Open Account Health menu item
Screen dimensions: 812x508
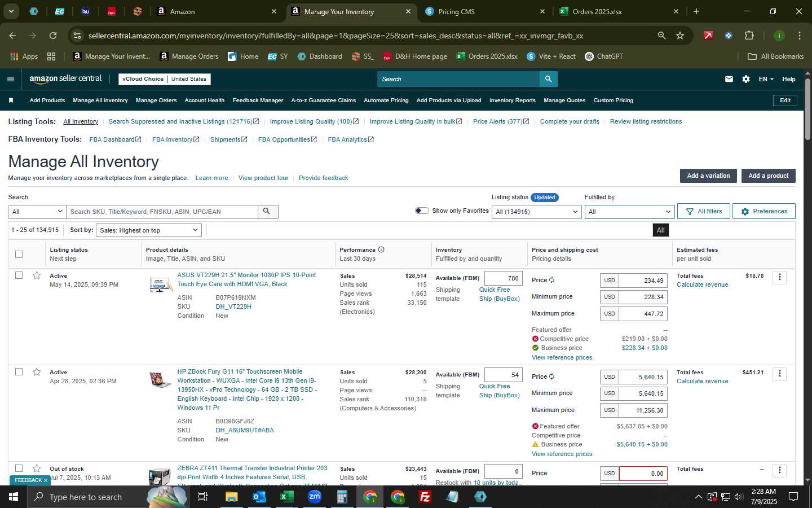[x=205, y=100]
